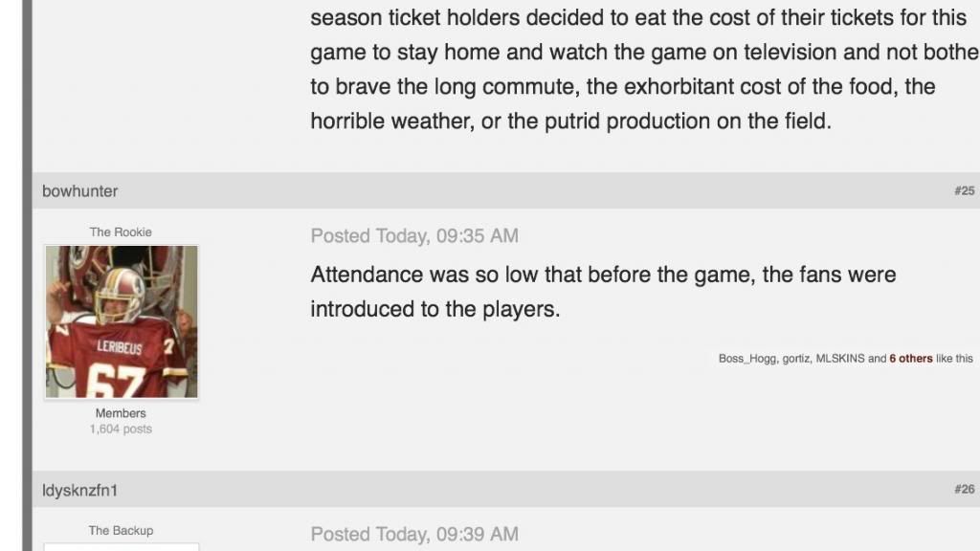Click the "like this" text after the likers
The image size is (980, 551).
click(954, 359)
